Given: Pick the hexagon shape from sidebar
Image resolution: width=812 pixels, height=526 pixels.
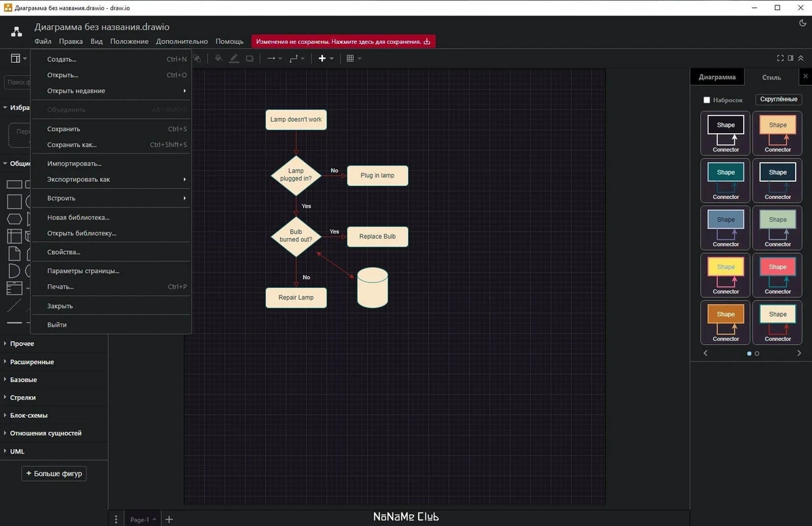Looking at the screenshot, I should (x=14, y=219).
